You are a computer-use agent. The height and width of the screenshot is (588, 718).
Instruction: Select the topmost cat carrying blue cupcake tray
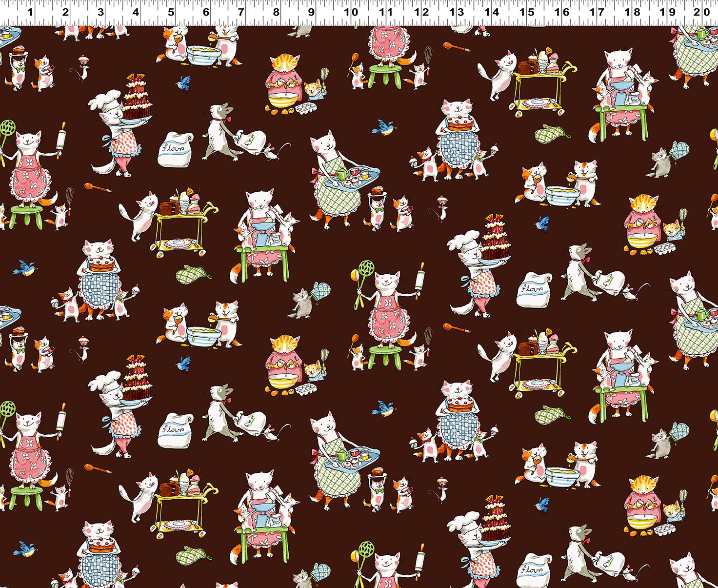coord(337,181)
